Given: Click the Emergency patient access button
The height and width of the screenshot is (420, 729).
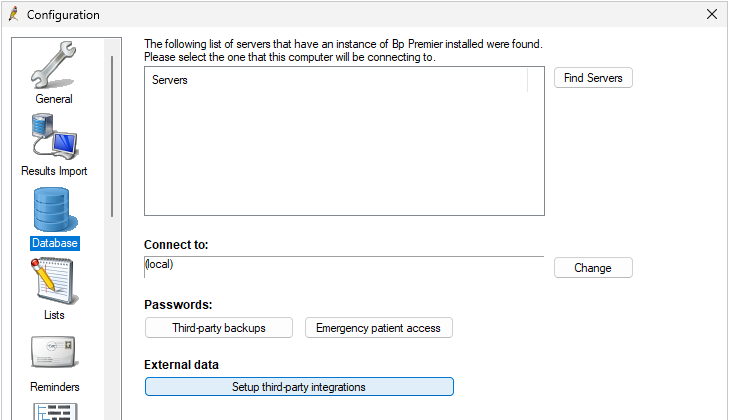Looking at the screenshot, I should coord(379,328).
